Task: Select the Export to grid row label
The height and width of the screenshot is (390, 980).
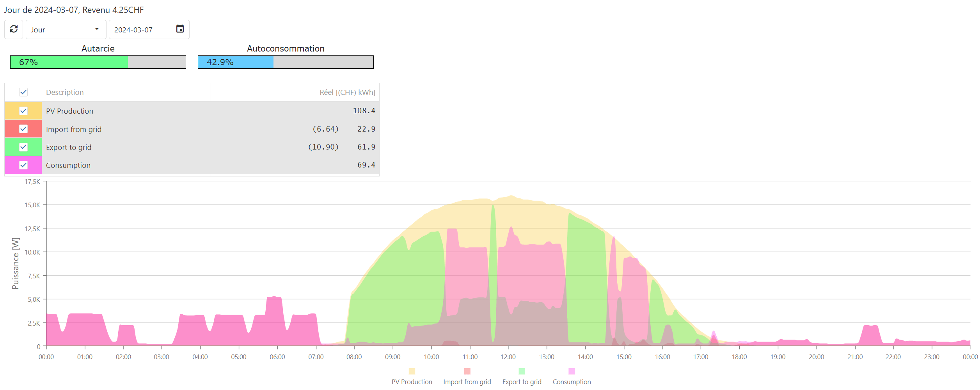Action: coord(69,148)
